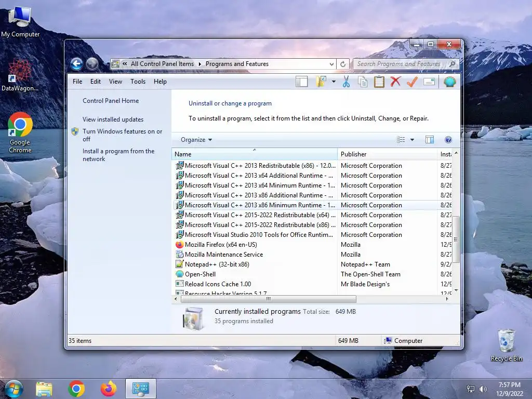532x399 pixels.
Task: Sort by the Publisher column header
Action: pos(387,154)
